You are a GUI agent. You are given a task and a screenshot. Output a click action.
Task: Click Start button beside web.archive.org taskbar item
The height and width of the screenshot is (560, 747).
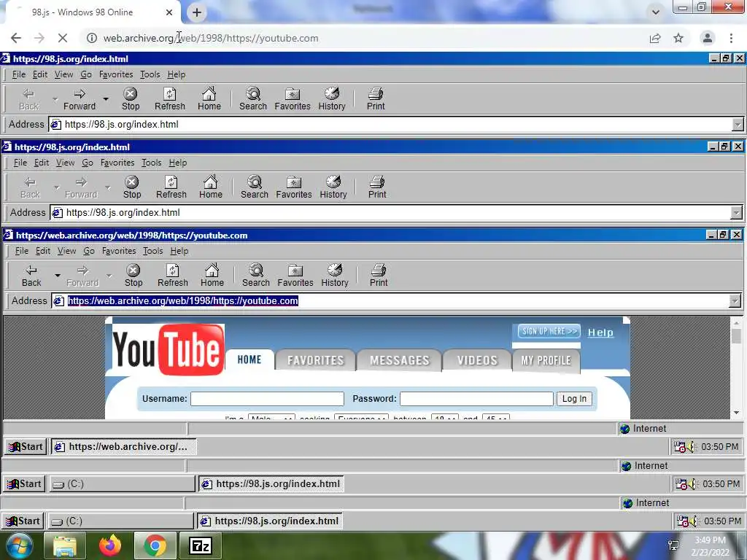[x=26, y=447]
